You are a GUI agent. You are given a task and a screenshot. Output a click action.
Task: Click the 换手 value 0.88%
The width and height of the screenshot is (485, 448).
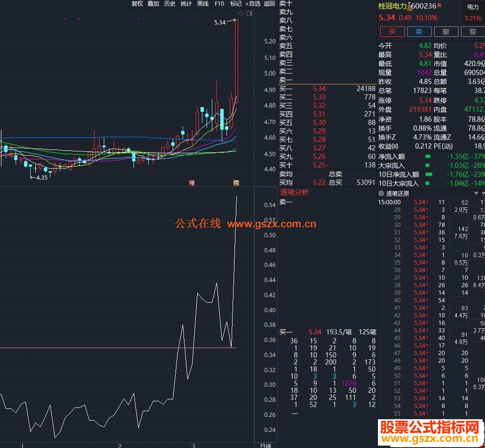coord(422,128)
